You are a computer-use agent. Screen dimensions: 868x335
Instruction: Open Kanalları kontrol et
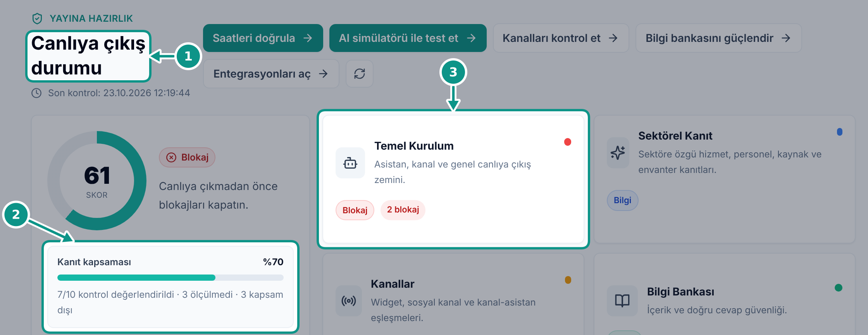561,38
